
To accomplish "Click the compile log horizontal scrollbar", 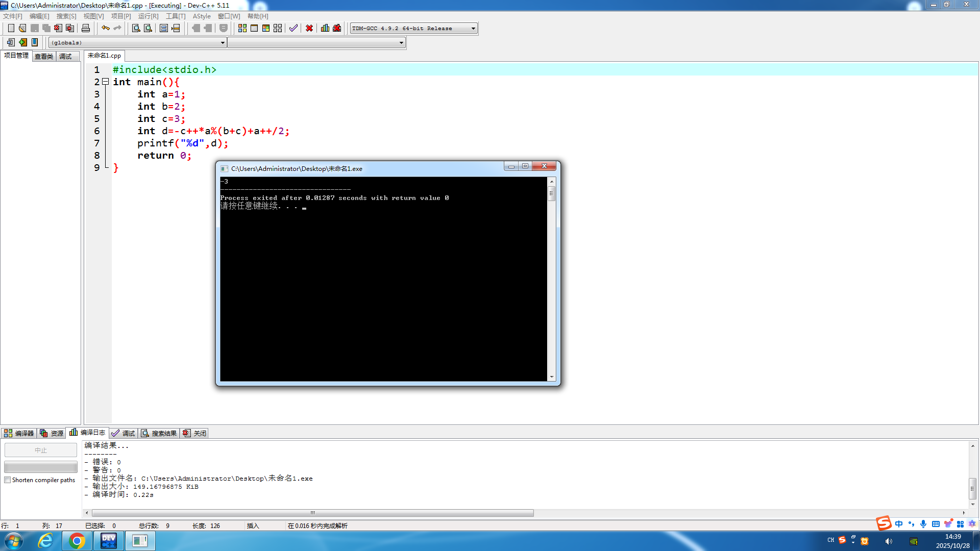I will (x=312, y=513).
